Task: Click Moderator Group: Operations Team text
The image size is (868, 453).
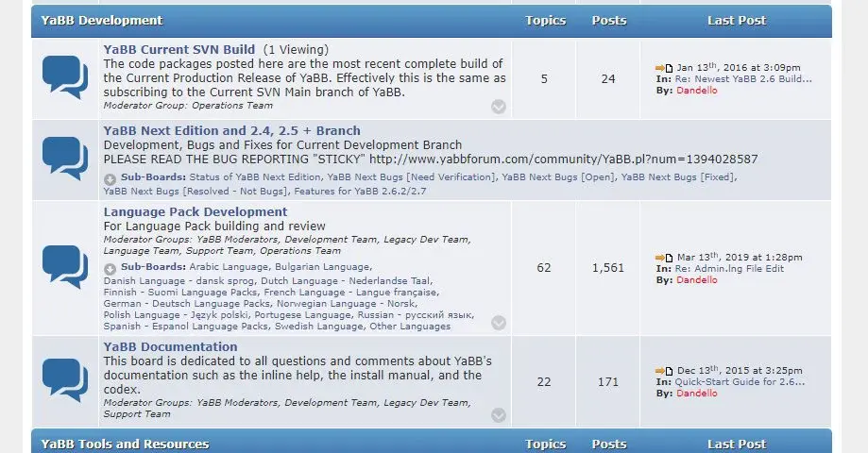Action: click(x=188, y=105)
